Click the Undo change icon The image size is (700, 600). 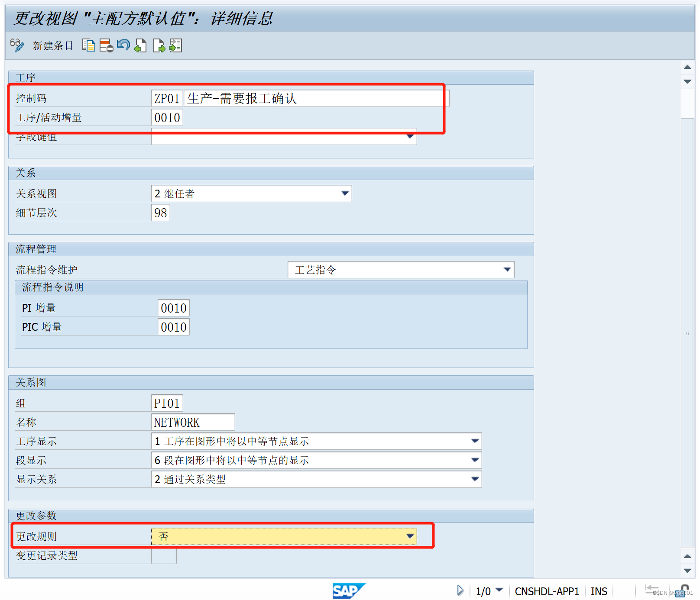coord(123,45)
